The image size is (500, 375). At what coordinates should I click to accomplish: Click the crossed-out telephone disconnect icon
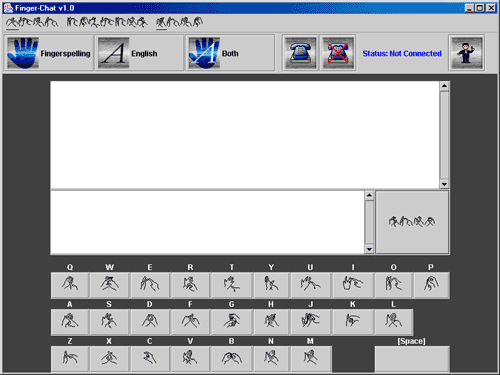[x=338, y=53]
